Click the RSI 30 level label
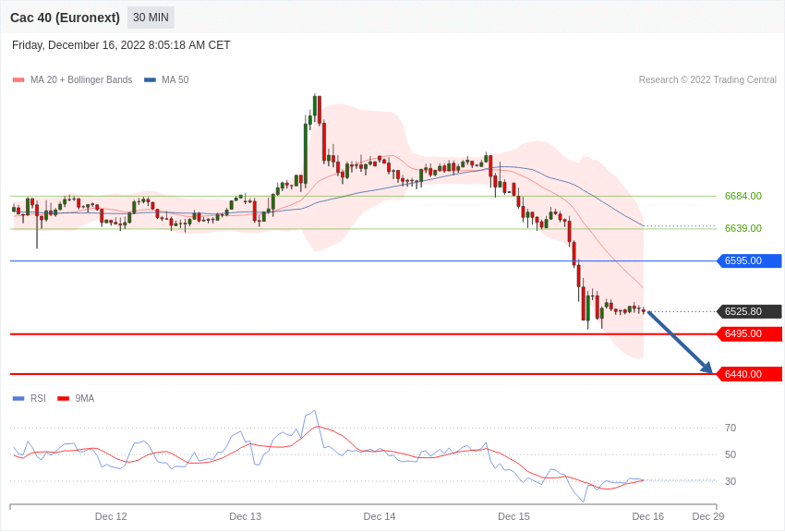Screen dimensions: 785x532 [x=731, y=481]
